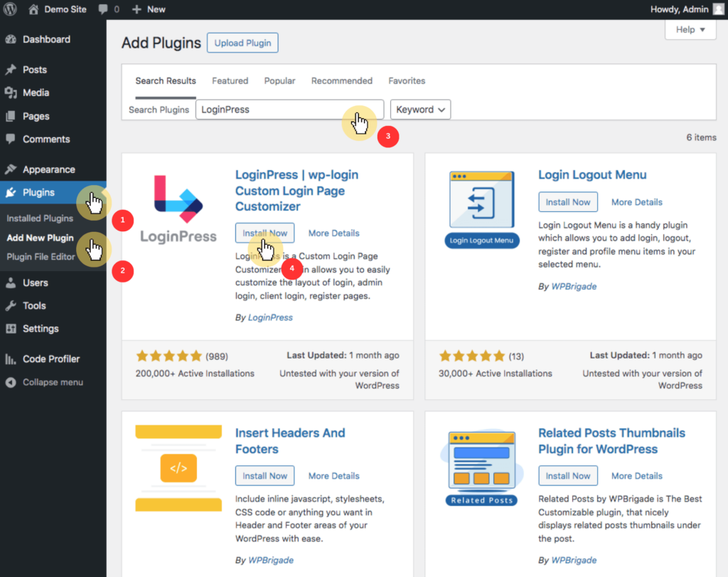
Task: Open Plugin File Editor submenu item
Action: [41, 257]
